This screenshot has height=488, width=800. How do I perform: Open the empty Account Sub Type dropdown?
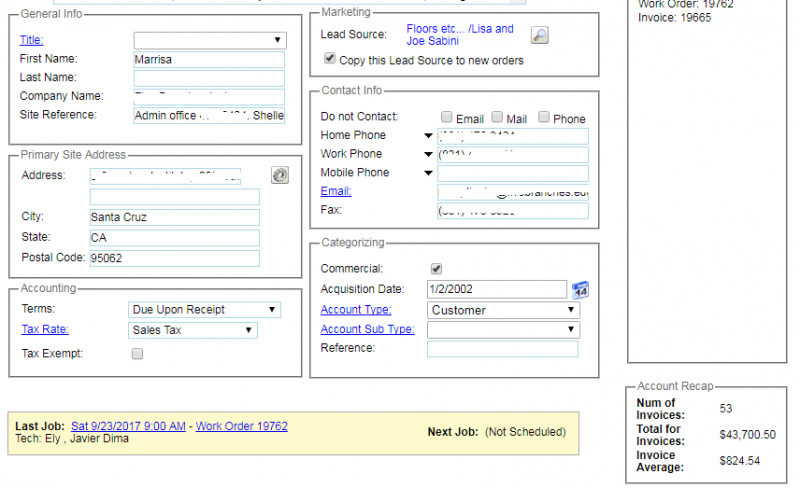coord(503,330)
